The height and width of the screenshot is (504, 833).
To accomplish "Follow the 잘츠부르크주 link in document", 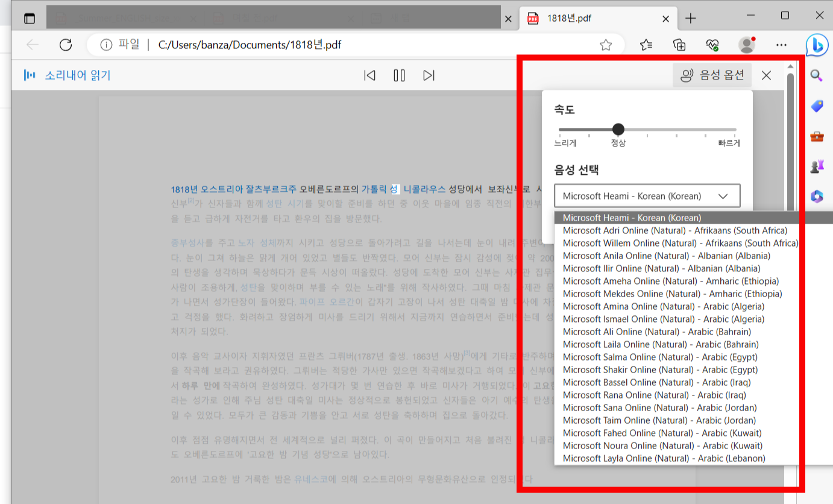I will [x=271, y=189].
